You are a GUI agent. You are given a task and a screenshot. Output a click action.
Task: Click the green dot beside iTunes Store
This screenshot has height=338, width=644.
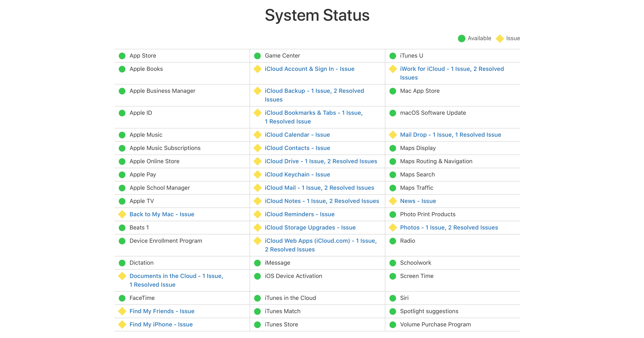point(257,325)
